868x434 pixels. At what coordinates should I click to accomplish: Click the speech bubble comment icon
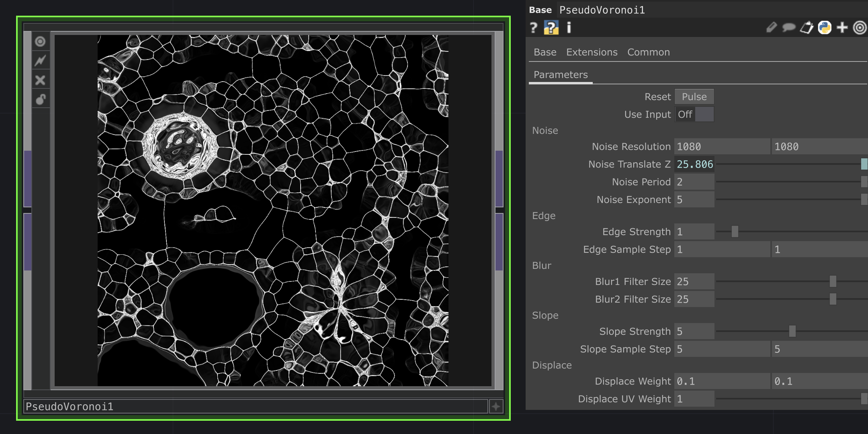[x=789, y=27]
